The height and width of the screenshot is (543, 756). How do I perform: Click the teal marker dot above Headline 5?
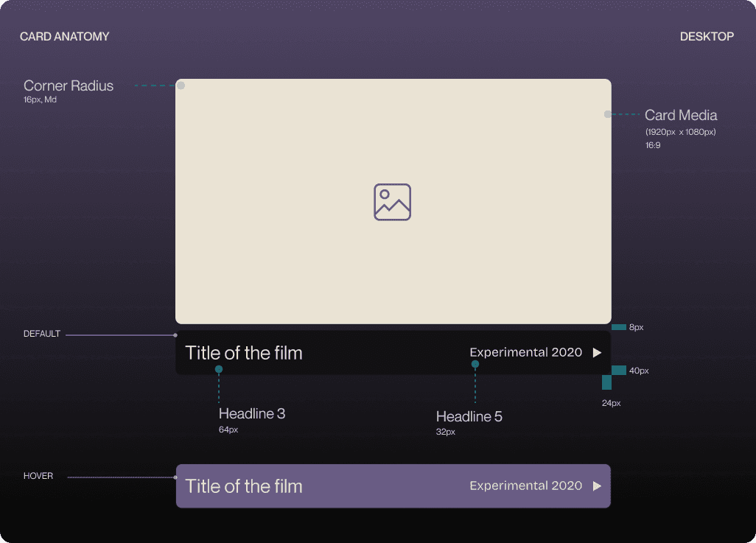pos(475,364)
